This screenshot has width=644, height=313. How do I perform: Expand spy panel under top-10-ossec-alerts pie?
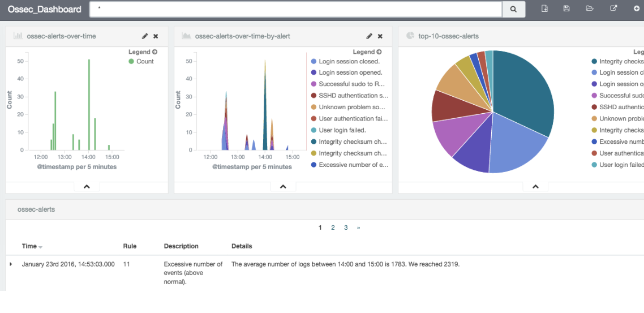tap(535, 186)
